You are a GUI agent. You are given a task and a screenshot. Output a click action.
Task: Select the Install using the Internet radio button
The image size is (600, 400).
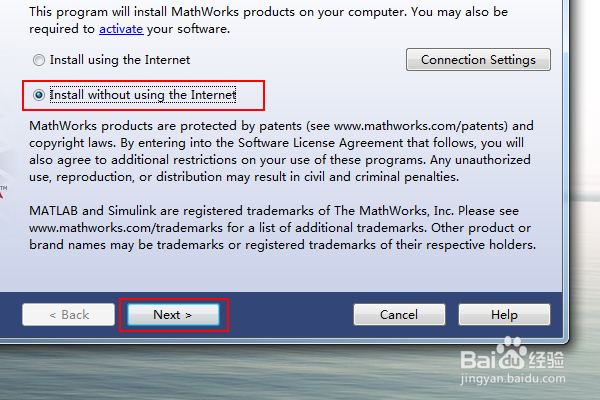(39, 60)
